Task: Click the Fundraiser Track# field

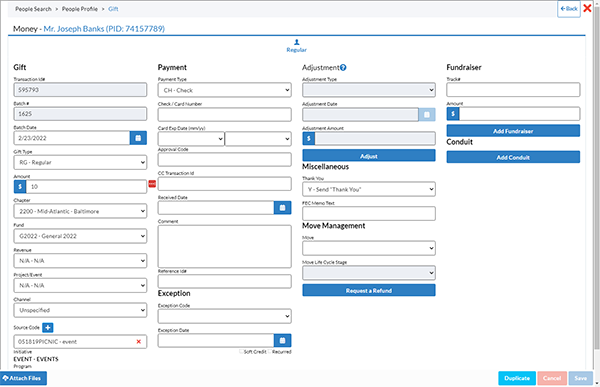Action: (513, 90)
